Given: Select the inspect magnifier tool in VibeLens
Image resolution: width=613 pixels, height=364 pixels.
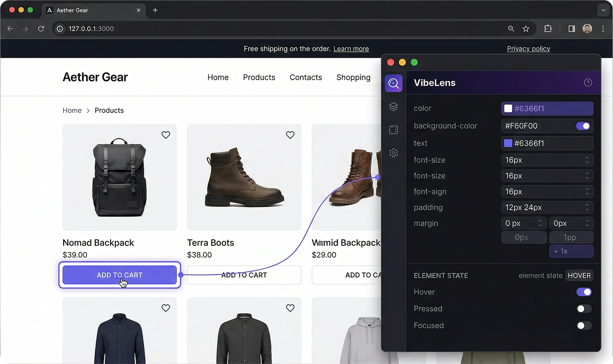Looking at the screenshot, I should pos(394,83).
